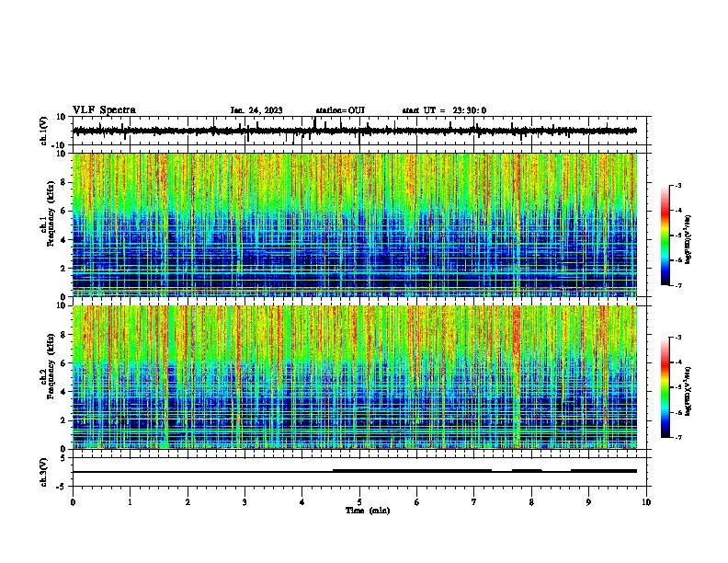Click the 'start UT = 23:30:0' label
Viewport: 728px width, 563px height.
444,110
